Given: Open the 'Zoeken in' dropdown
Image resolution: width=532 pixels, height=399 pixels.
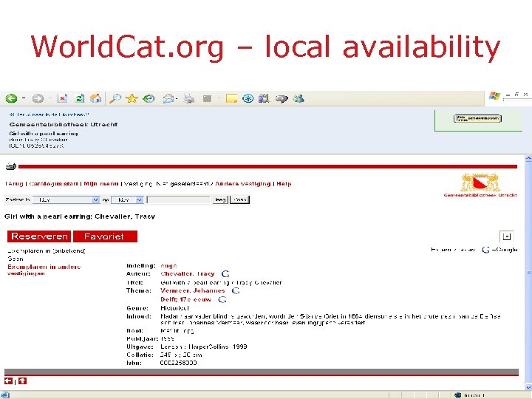Looking at the screenshot, I should (x=66, y=199).
